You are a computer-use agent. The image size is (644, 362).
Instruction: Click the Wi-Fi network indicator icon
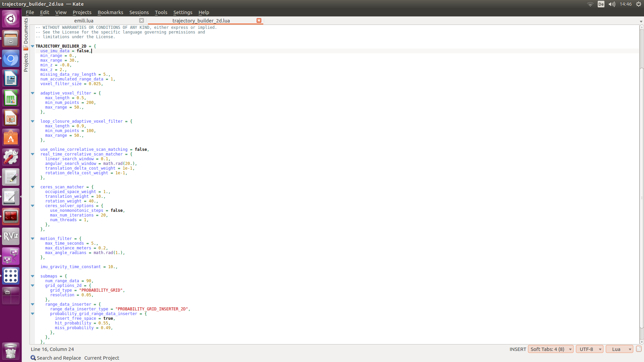click(590, 4)
